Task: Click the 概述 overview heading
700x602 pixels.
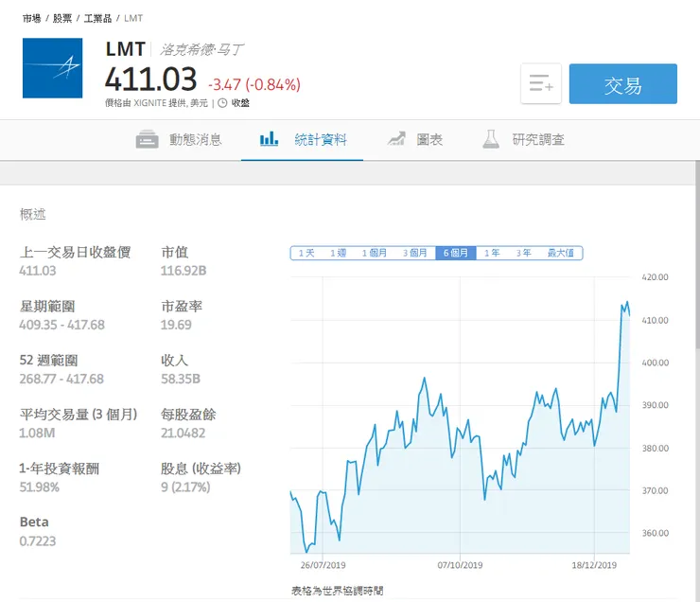Action: click(32, 214)
